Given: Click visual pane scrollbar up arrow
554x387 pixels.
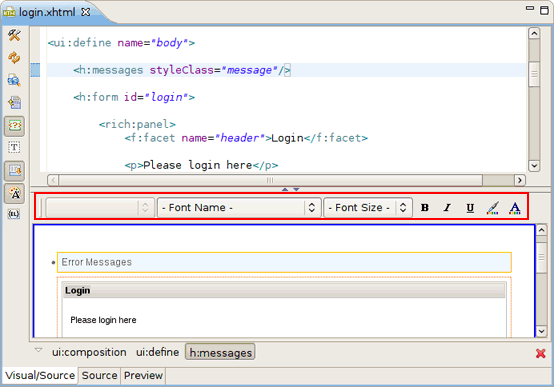Looking at the screenshot, I should pos(542,230).
